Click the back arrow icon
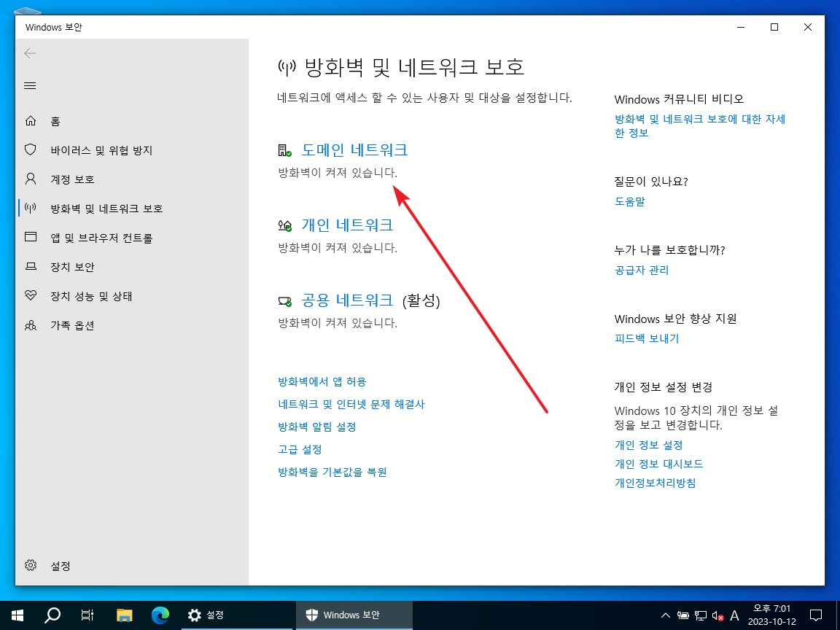Screen dimensions: 840x630 (x=30, y=53)
